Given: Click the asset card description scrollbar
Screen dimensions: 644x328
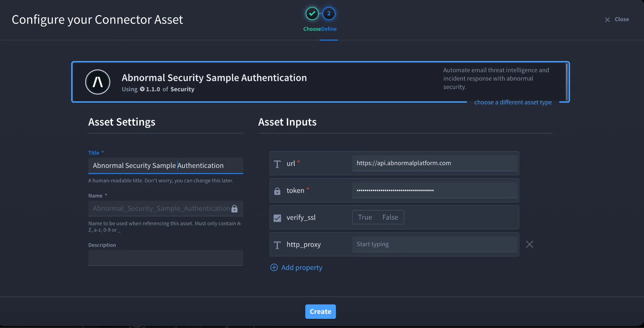Looking at the screenshot, I should (567, 82).
